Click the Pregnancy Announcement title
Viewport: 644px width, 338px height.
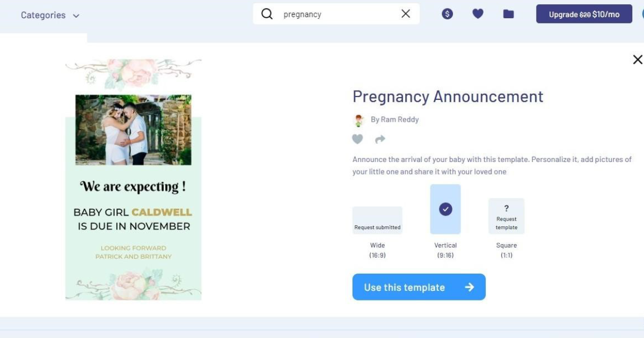[448, 97]
